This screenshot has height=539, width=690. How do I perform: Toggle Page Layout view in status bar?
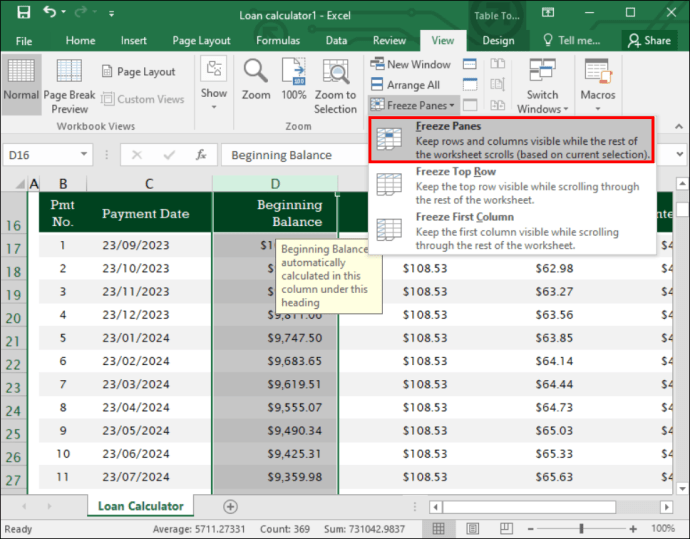pyautogui.click(x=473, y=528)
